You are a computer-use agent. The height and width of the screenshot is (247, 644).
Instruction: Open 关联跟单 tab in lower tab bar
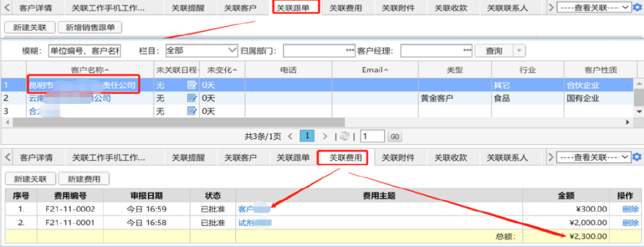tap(293, 158)
